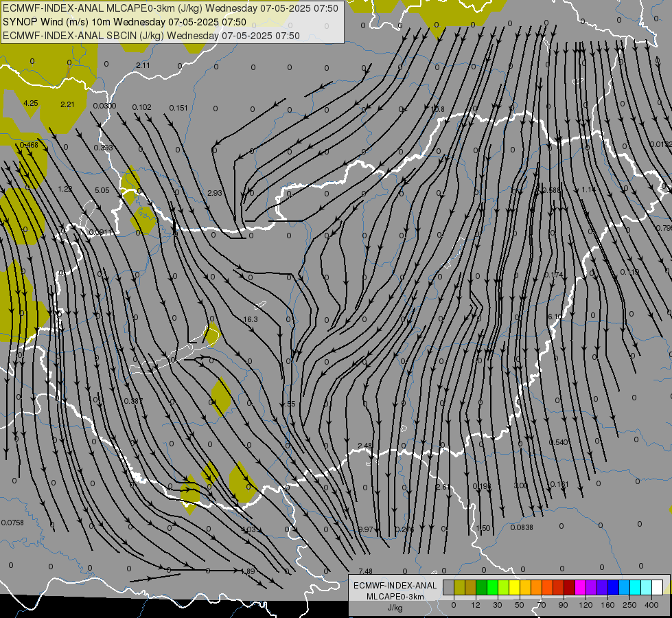Select the map value 4.03
The width and height of the screenshot is (672, 618).
click(x=248, y=529)
